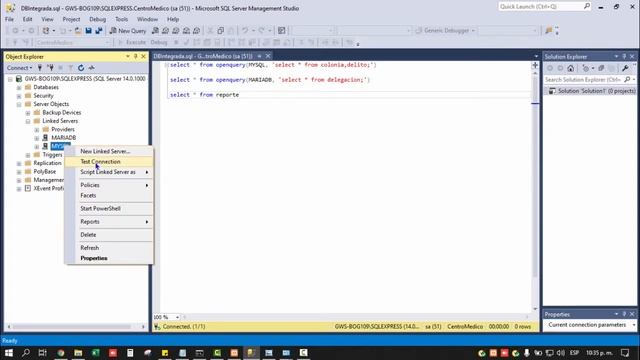Open the Connect dropdown in Object Explorer

[19, 68]
